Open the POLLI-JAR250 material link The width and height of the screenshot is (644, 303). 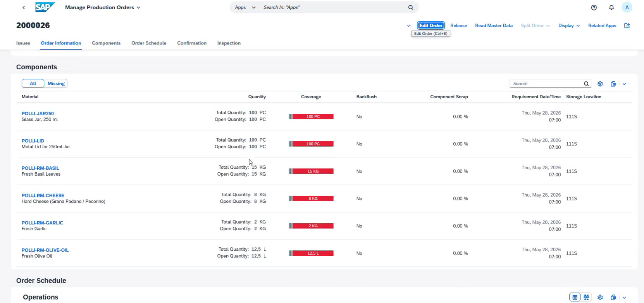point(38,113)
